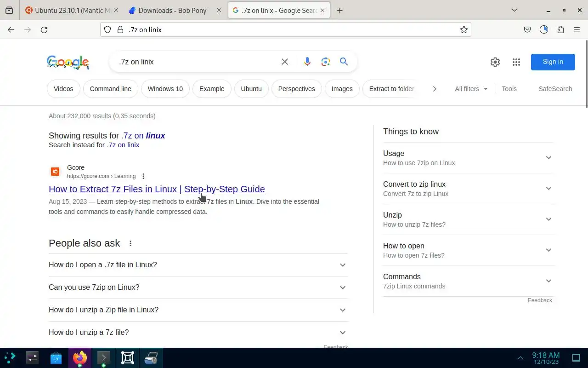Expand How to open section
The image size is (588, 368).
[469, 250]
